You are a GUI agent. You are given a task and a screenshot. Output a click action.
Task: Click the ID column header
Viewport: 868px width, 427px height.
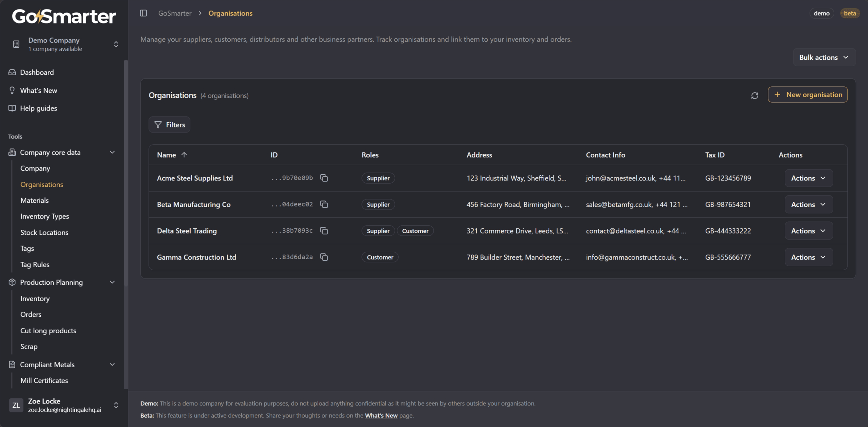click(x=274, y=155)
